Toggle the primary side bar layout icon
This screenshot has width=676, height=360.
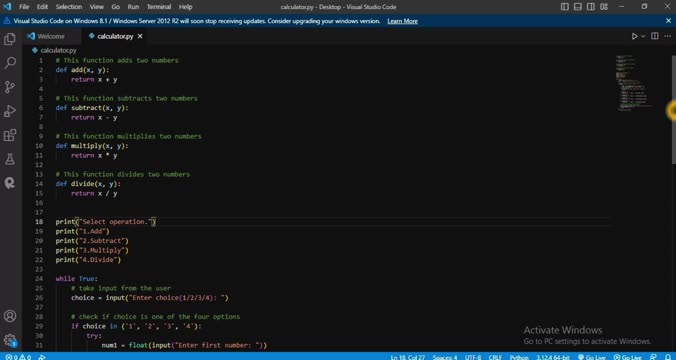(x=564, y=7)
